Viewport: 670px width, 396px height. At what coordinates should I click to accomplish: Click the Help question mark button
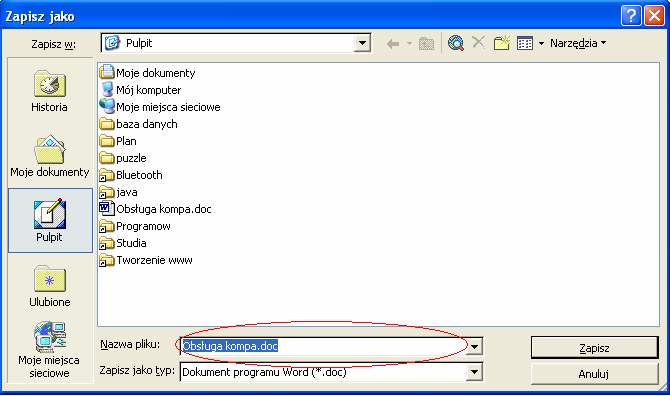[631, 16]
